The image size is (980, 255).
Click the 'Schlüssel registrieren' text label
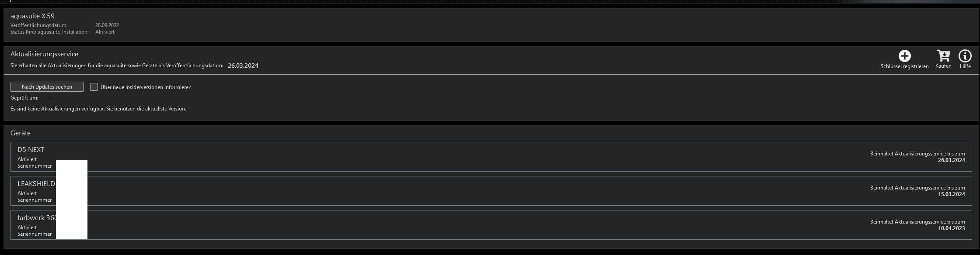pos(904,66)
